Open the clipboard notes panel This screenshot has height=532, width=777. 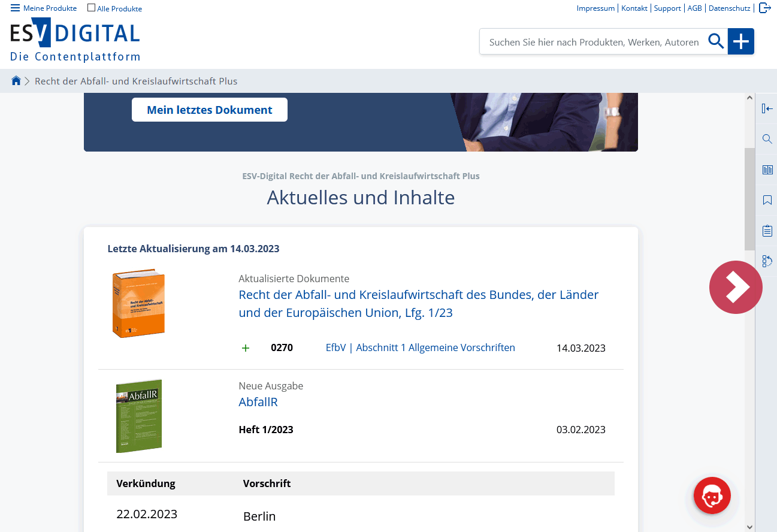click(x=767, y=230)
